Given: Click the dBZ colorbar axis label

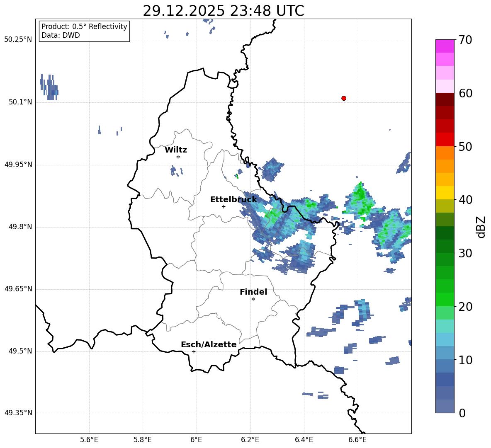Looking at the screenshot, I should tap(481, 227).
